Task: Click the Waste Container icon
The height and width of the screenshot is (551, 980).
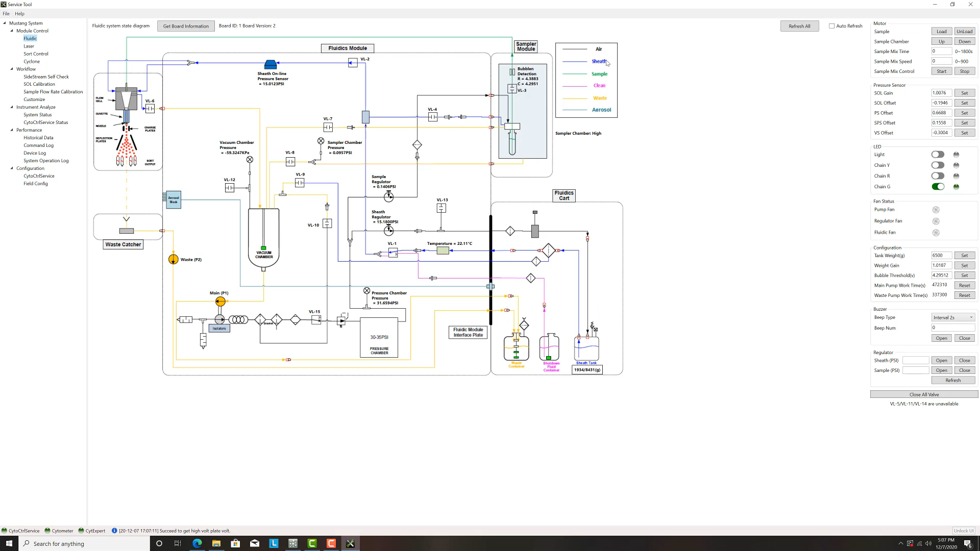Action: [516, 348]
